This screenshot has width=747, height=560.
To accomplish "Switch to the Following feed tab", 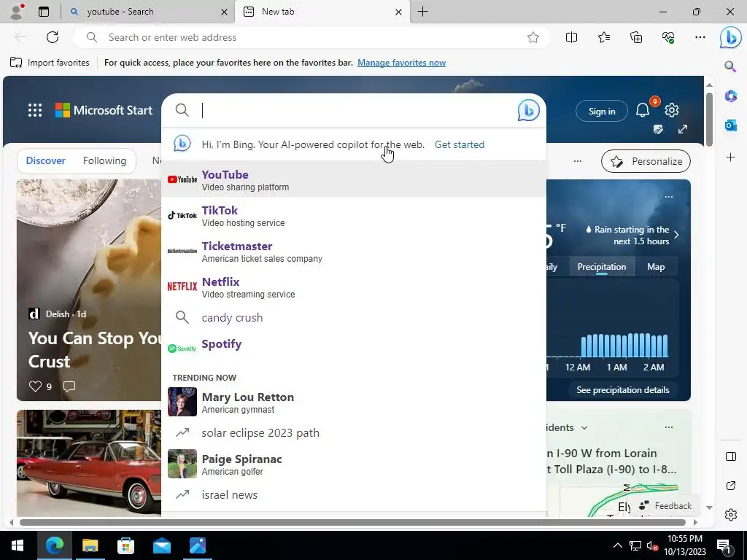I will (x=104, y=160).
